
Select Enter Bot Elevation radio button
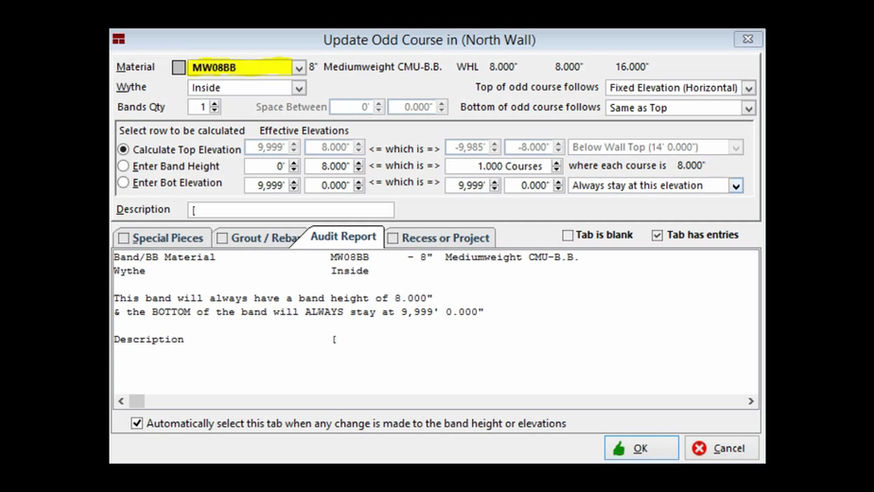tap(123, 182)
